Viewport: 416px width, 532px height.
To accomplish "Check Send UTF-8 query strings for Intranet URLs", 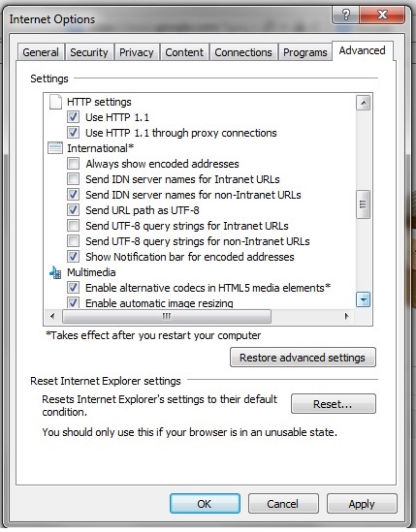I will pyautogui.click(x=74, y=226).
